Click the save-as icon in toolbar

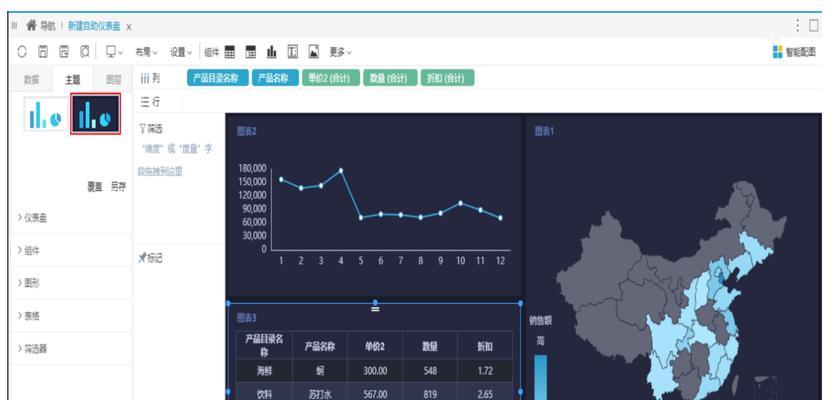pos(64,52)
